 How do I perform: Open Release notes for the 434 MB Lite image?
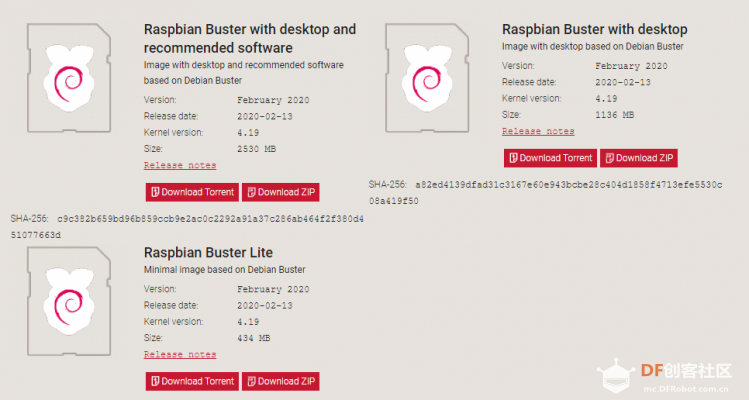pos(180,355)
